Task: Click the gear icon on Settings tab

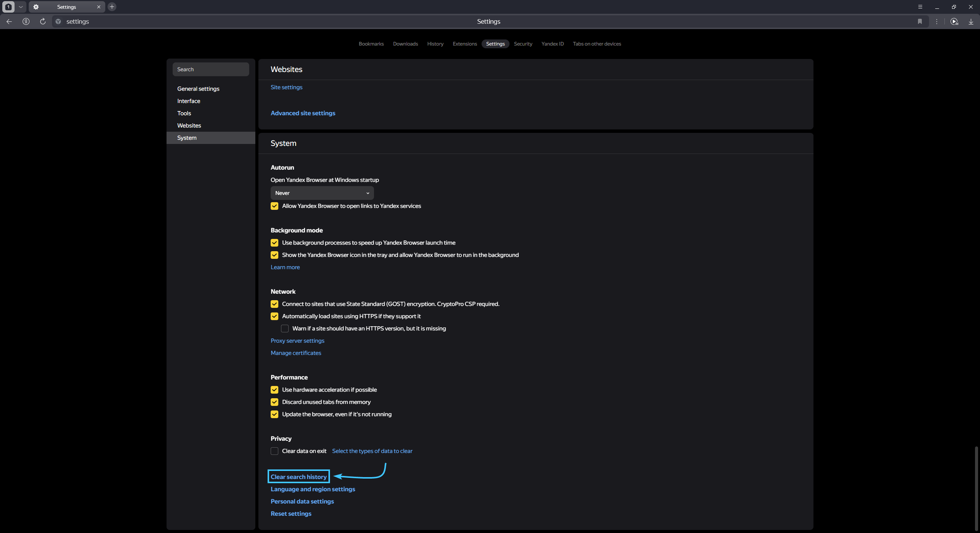Action: pyautogui.click(x=36, y=7)
